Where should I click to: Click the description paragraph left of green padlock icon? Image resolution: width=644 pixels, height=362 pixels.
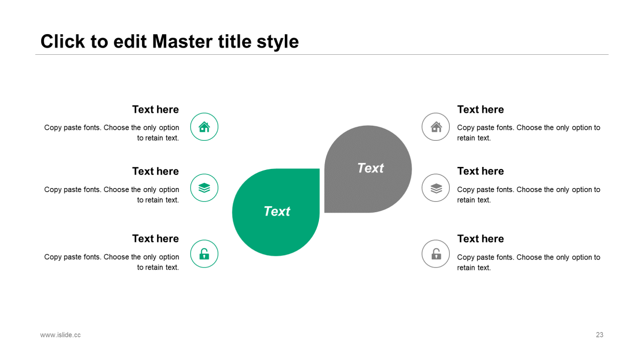(112, 262)
